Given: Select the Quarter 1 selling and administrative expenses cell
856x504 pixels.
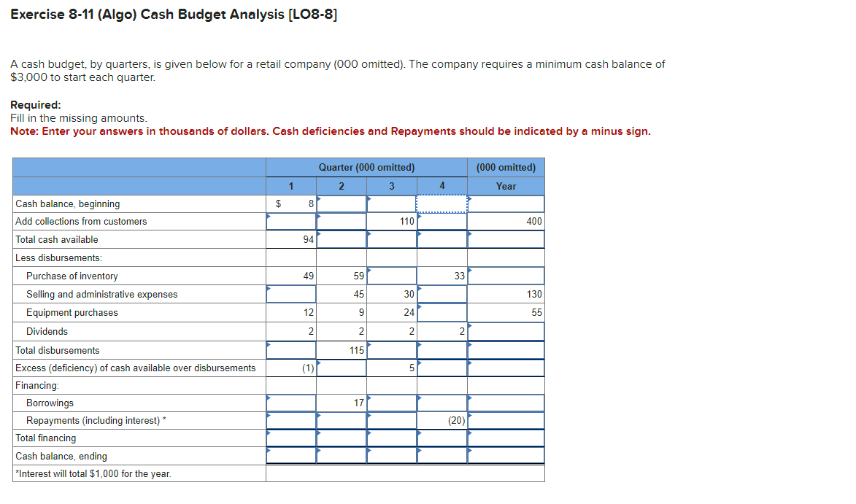Looking at the screenshot, I should pos(290,294).
